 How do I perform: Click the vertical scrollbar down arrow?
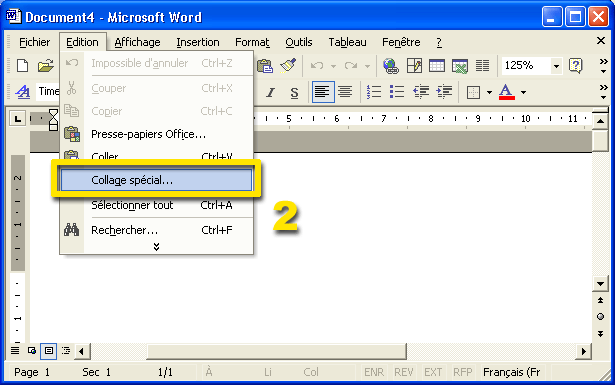click(600, 283)
